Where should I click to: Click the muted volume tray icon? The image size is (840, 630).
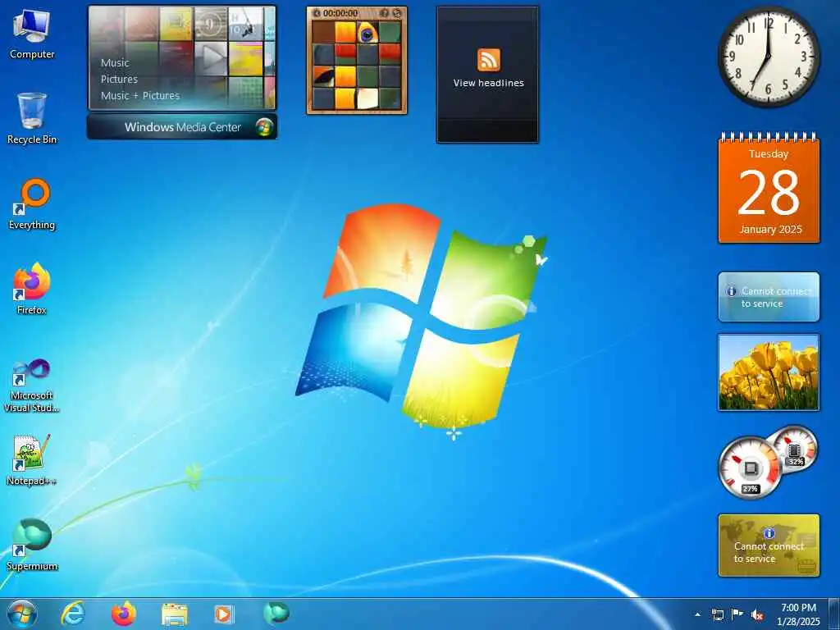point(756,615)
